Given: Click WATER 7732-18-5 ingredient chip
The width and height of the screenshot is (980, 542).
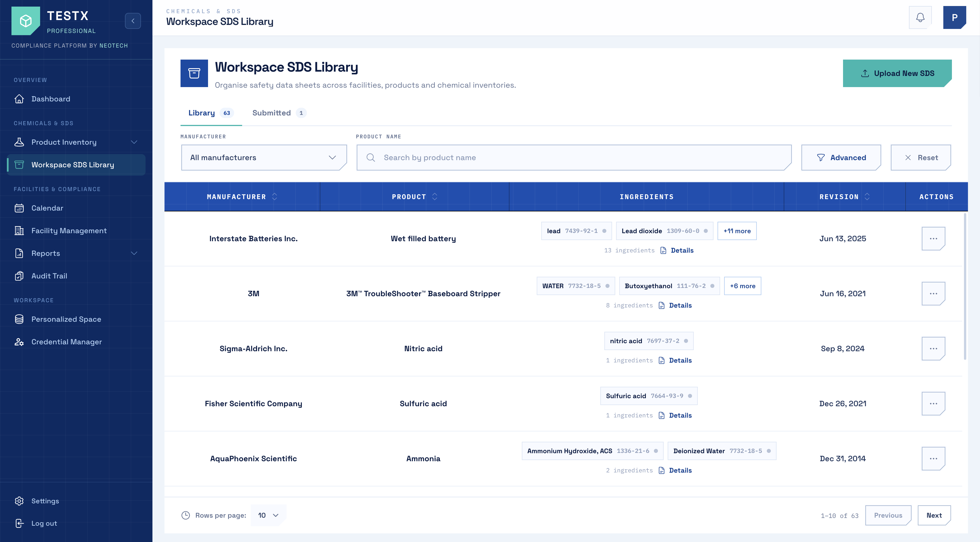Looking at the screenshot, I should point(576,286).
